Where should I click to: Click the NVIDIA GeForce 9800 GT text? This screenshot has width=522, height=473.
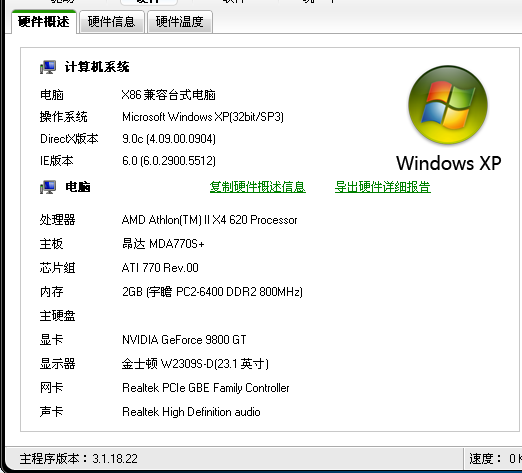[x=184, y=340]
